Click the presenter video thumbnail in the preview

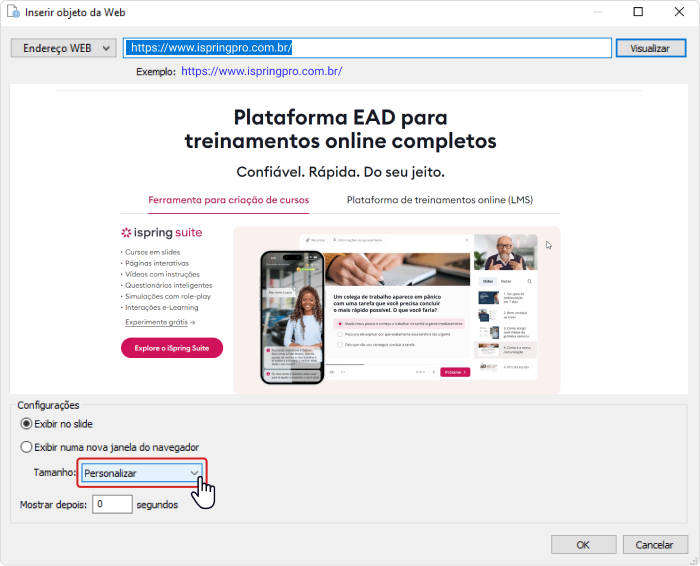506,252
